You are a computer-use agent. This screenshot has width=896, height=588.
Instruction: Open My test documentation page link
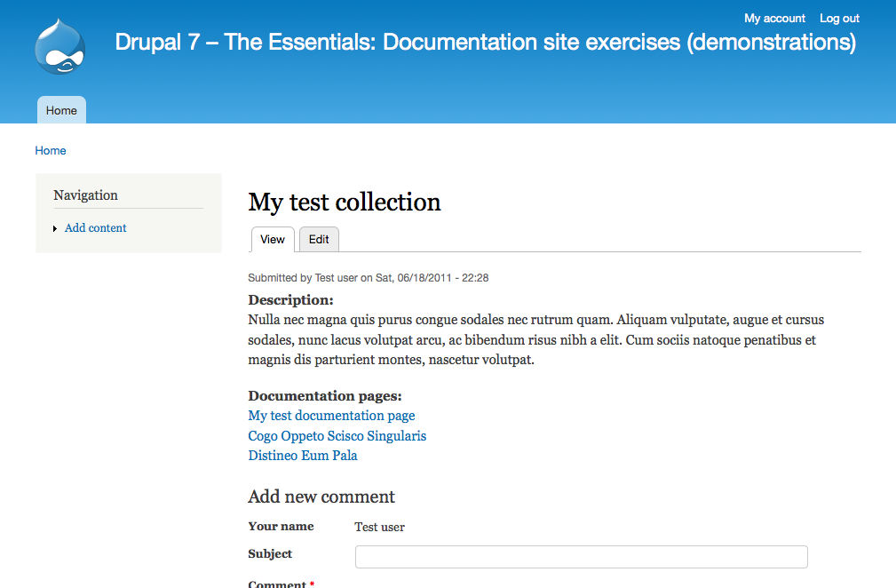(x=331, y=416)
